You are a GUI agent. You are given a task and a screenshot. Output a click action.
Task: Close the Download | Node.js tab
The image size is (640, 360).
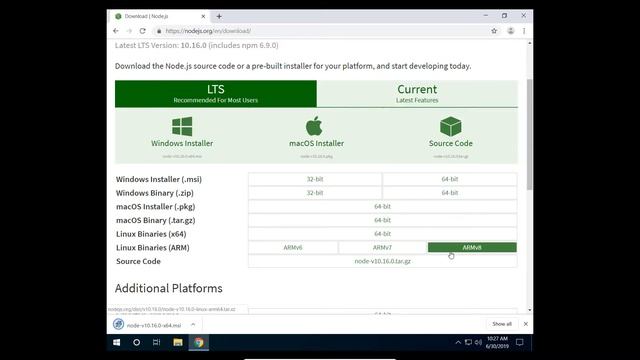203,16
